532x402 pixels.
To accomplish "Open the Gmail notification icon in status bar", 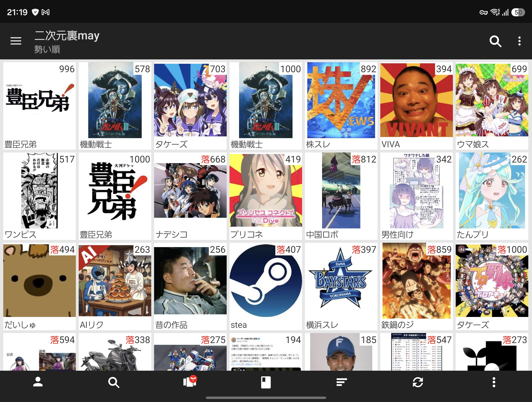I will click(45, 12).
